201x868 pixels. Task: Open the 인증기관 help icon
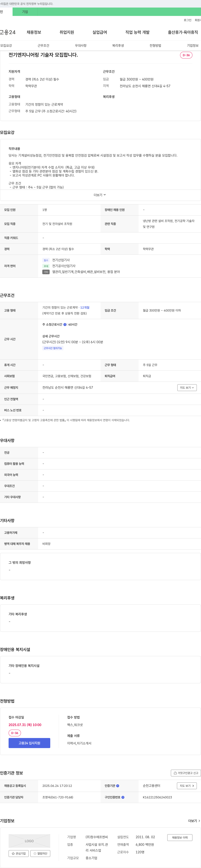point(117,786)
